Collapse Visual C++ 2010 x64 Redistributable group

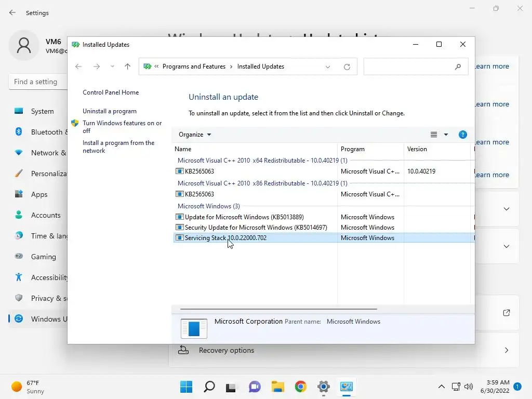pyautogui.click(x=262, y=161)
